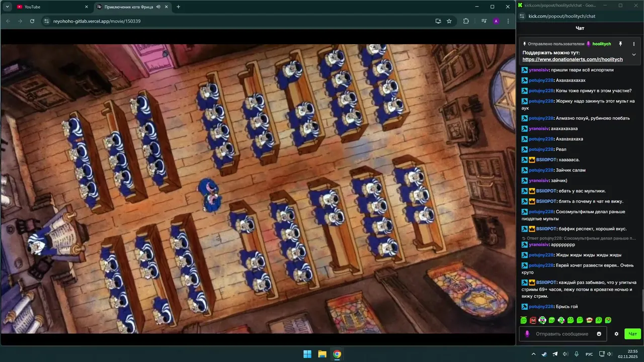The image size is (644, 362).
Task: Show hidden system tray icons
Action: [533, 354]
